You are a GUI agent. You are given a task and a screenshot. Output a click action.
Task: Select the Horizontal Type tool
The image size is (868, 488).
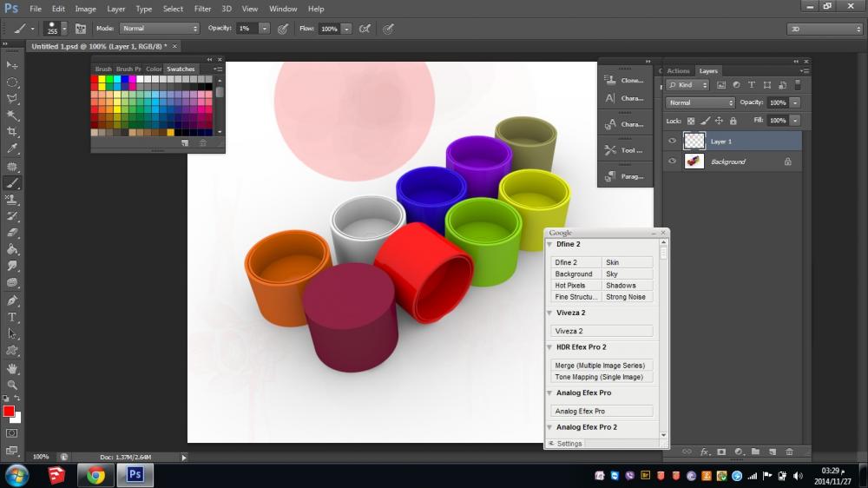(x=12, y=317)
